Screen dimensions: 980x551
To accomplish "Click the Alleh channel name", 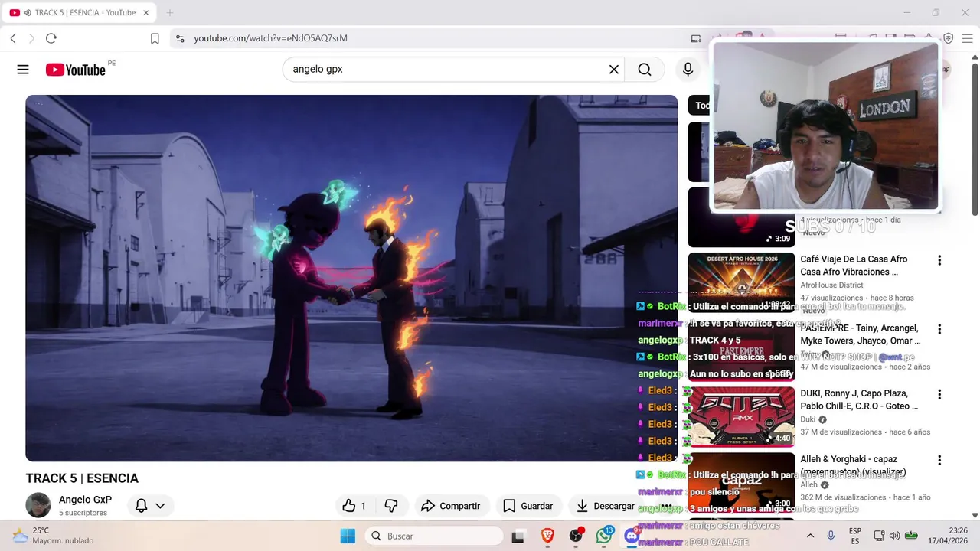I will (x=808, y=485).
